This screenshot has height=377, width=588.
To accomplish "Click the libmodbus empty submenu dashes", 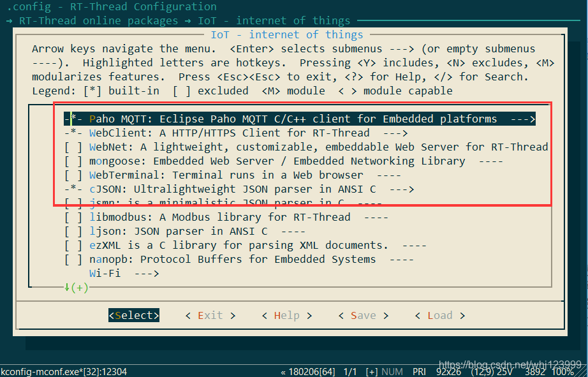I will coord(376,217).
